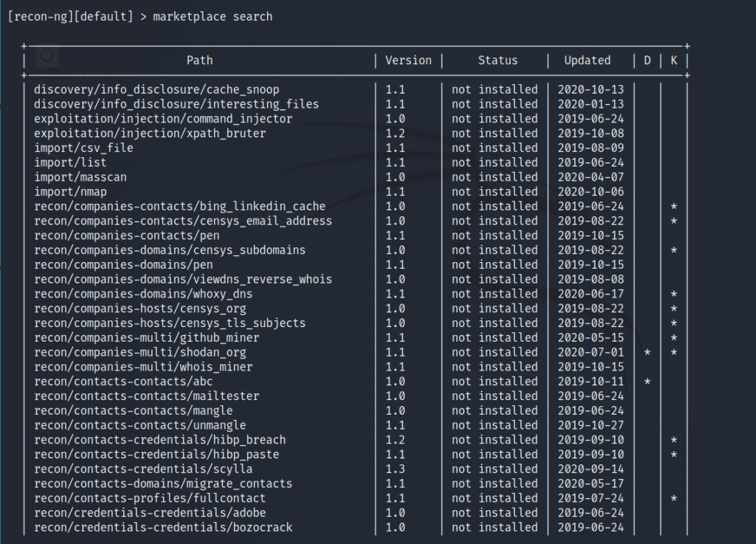The width and height of the screenshot is (756, 544).
Task: Click the Path column header
Action: tap(199, 61)
